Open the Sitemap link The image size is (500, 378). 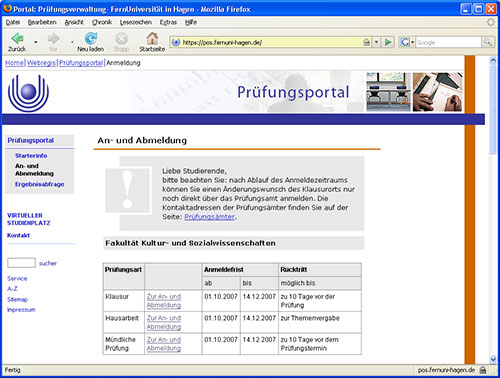click(17, 299)
